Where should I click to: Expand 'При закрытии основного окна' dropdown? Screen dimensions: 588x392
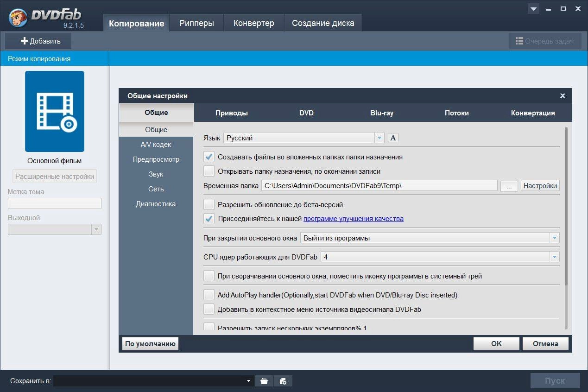(430, 238)
